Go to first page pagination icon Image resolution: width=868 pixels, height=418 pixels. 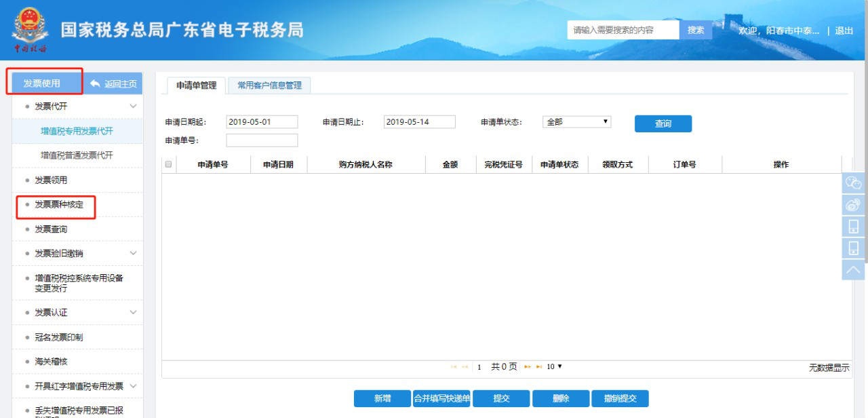pos(454,367)
